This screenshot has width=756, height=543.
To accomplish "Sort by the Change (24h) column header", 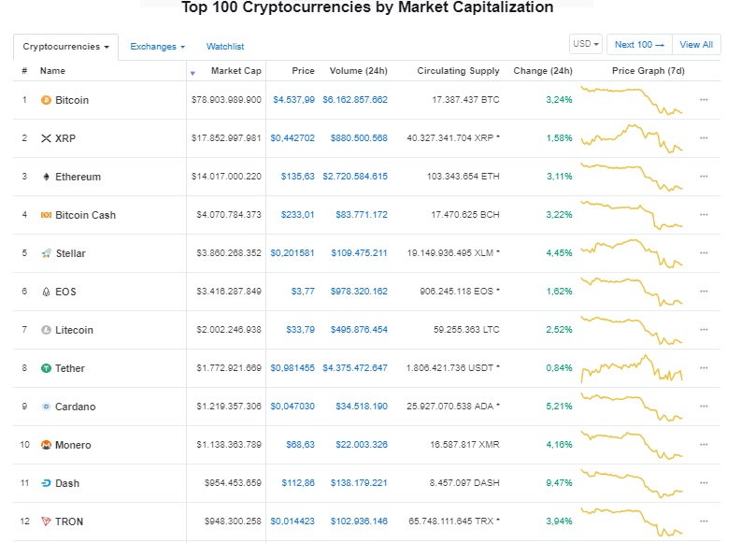I will 542,71.
